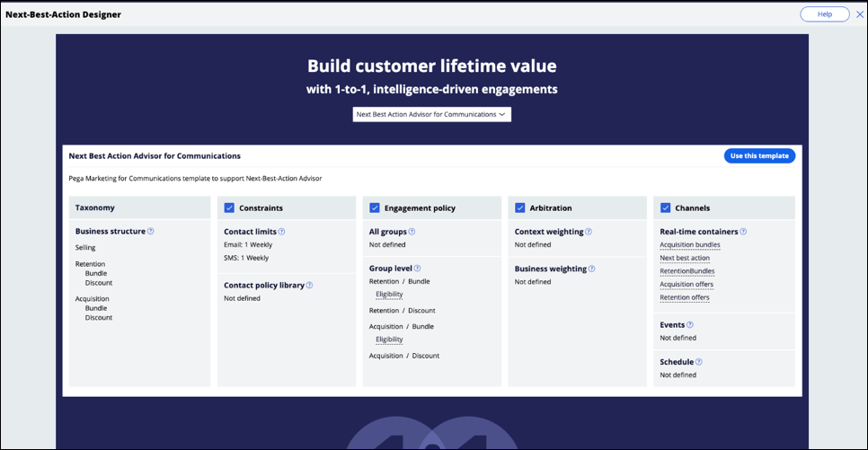868x450 pixels.
Task: Click help icon beside Contact policy library
Action: pos(309,286)
